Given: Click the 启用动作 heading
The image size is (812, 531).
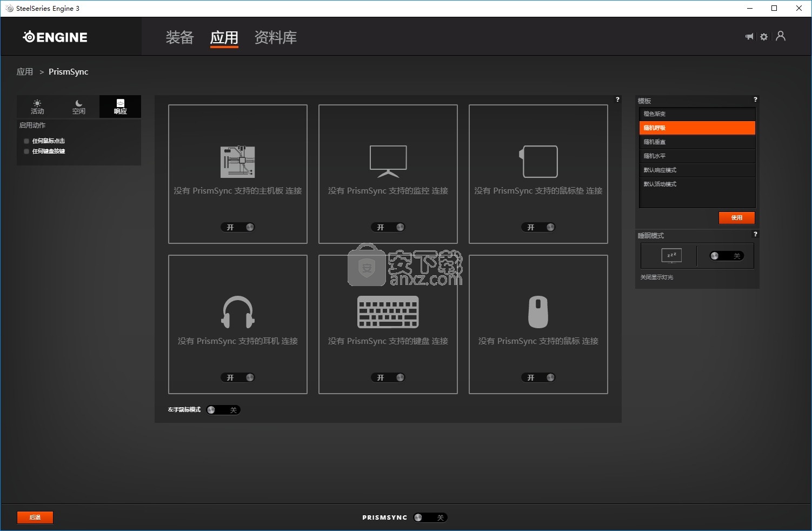Looking at the screenshot, I should pos(32,125).
